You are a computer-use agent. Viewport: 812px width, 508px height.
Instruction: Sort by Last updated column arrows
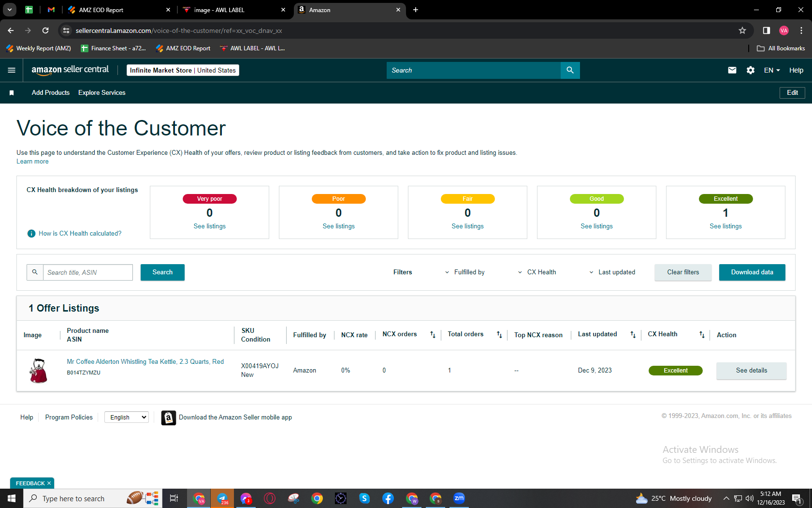coord(633,335)
